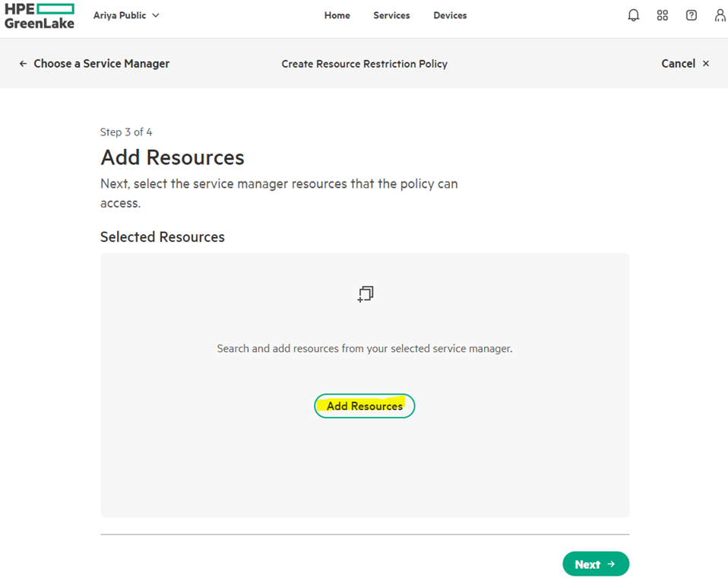Click the HPE GreenLake logo

click(40, 16)
